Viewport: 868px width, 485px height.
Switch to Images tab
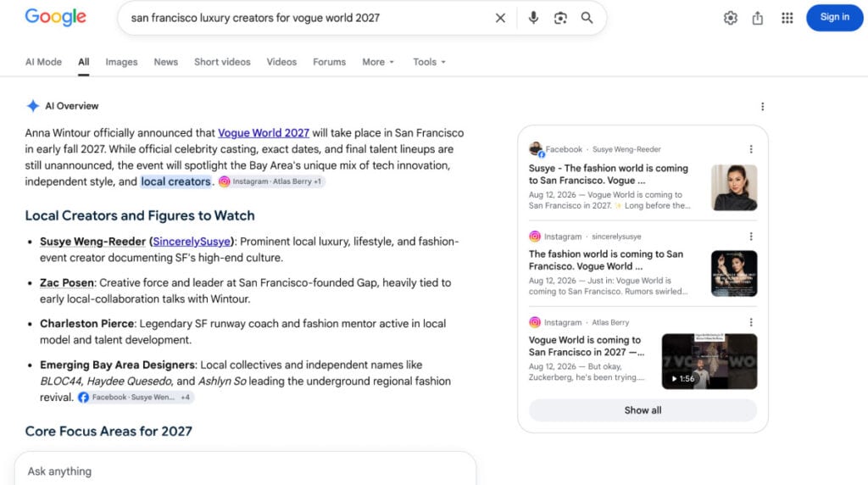click(121, 62)
